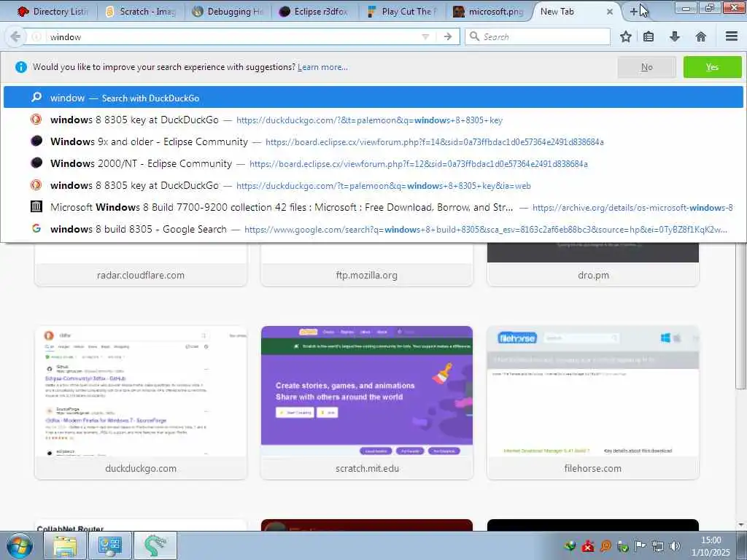Image resolution: width=747 pixels, height=560 pixels.
Task: Close the New Tab tab
Action: point(609,12)
